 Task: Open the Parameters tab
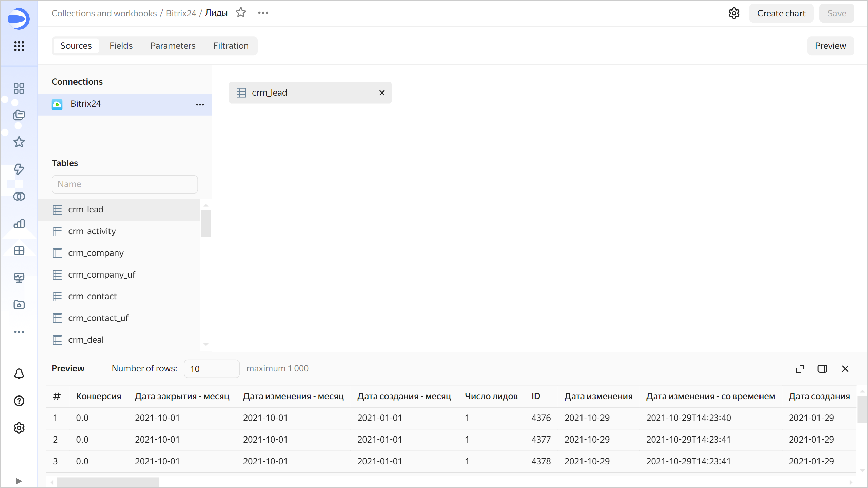pyautogui.click(x=172, y=46)
